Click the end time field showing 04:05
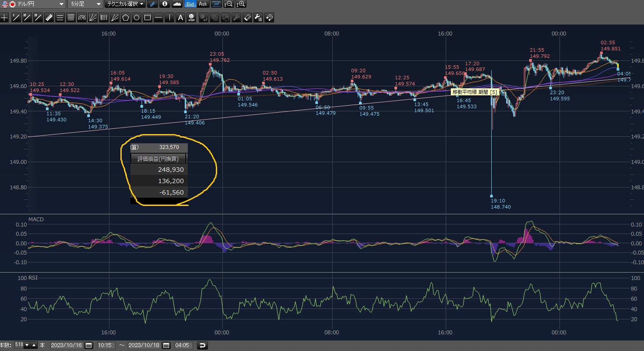The width and height of the screenshot is (644, 351). coord(184,345)
